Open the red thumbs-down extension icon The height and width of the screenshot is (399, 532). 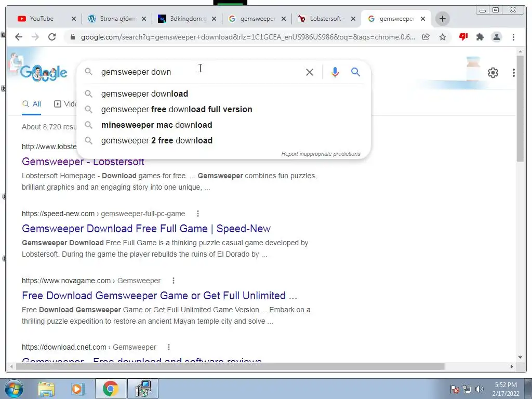(463, 37)
